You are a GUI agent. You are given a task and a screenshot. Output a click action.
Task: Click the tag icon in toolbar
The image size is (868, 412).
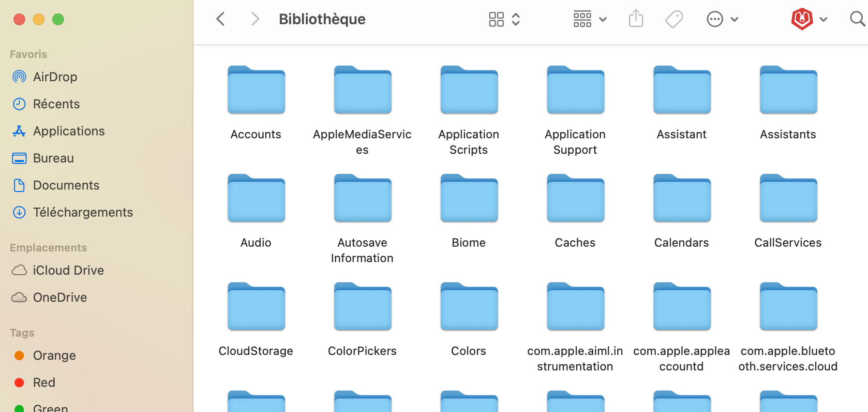(673, 19)
